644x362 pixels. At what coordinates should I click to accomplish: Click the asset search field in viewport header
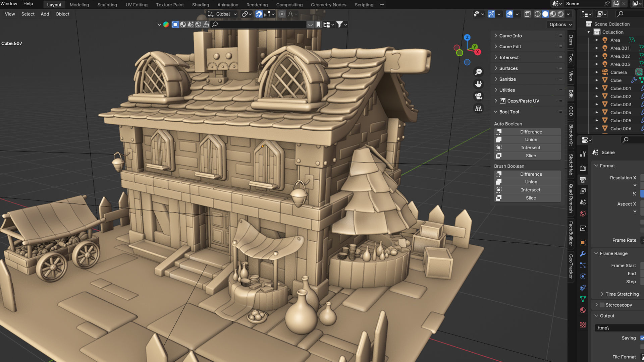pos(258,24)
